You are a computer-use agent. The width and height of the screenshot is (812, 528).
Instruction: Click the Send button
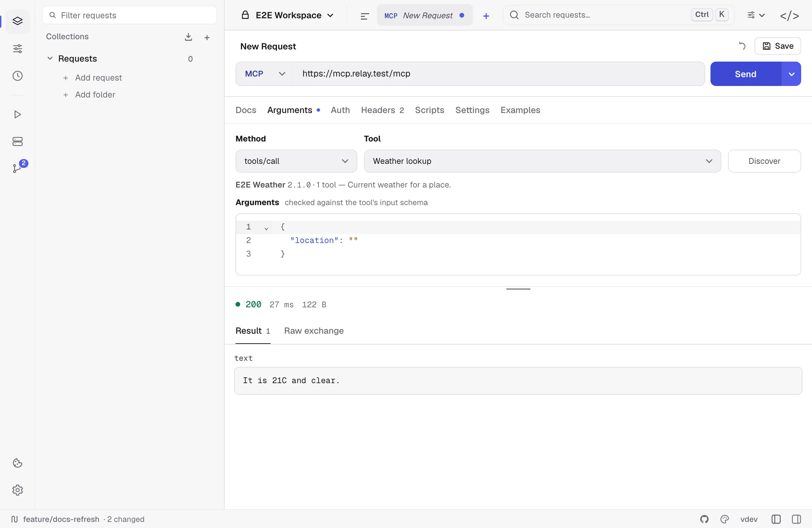(x=745, y=74)
